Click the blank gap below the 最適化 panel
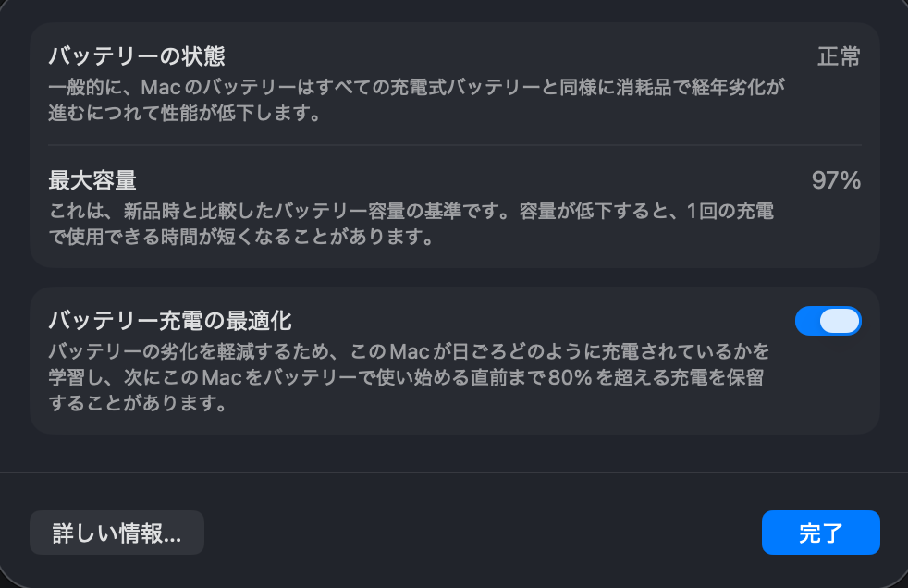Image resolution: width=908 pixels, height=588 pixels. [454, 453]
